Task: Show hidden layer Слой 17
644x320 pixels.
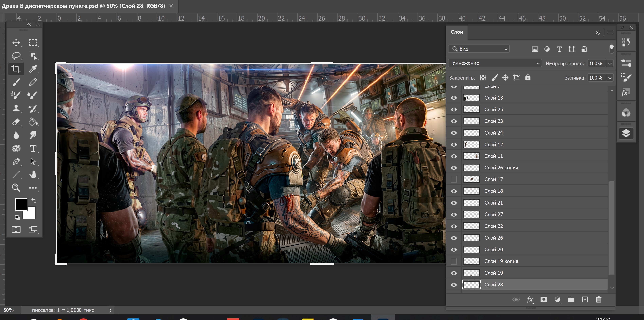Action: [x=454, y=179]
